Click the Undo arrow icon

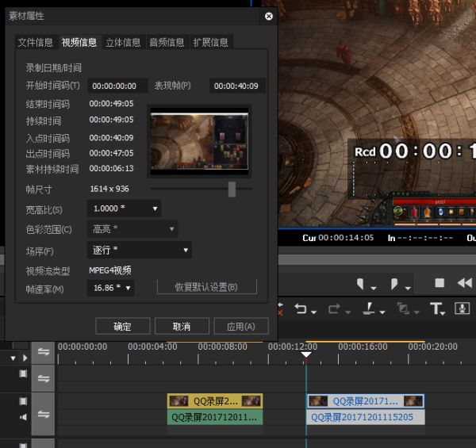(x=301, y=308)
